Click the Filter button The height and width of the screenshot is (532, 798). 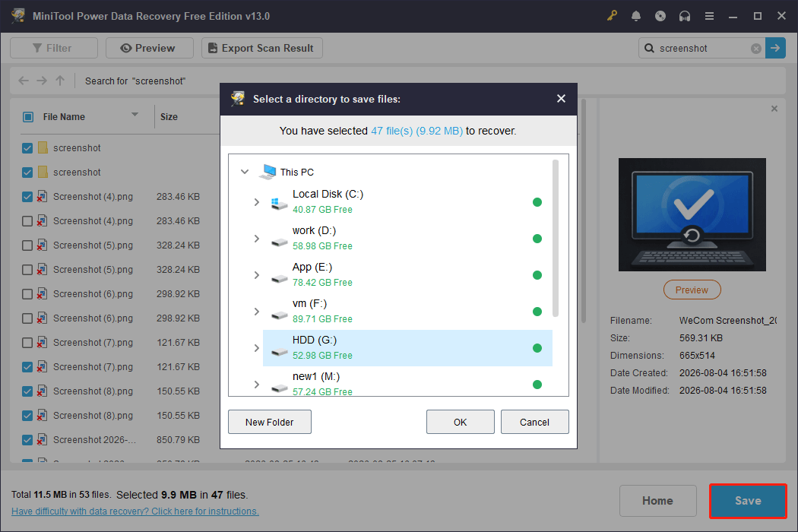tap(54, 48)
